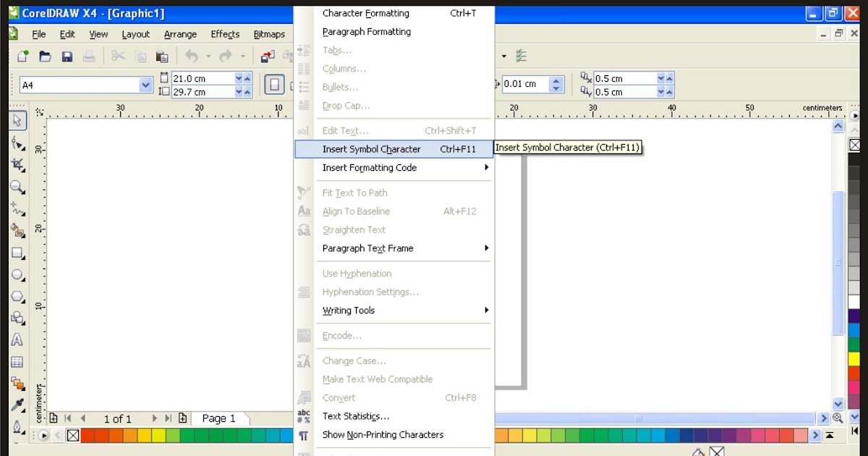
Task: Increase page width 21.0 cm
Action: [x=247, y=78]
